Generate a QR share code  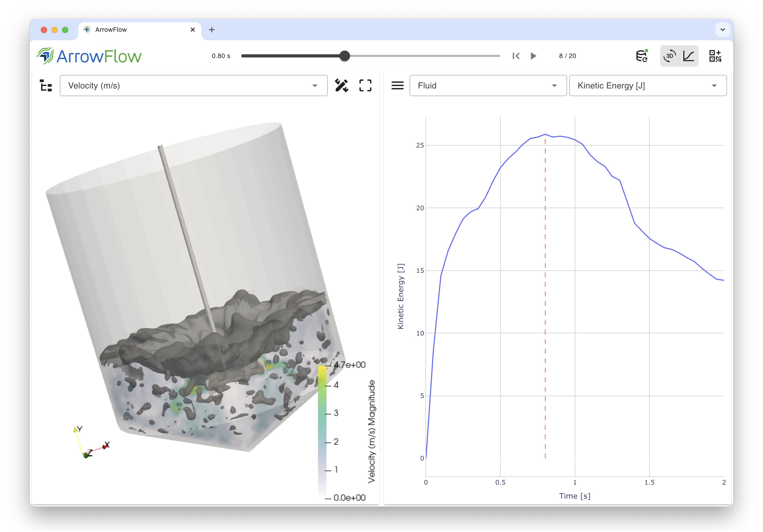tap(715, 56)
